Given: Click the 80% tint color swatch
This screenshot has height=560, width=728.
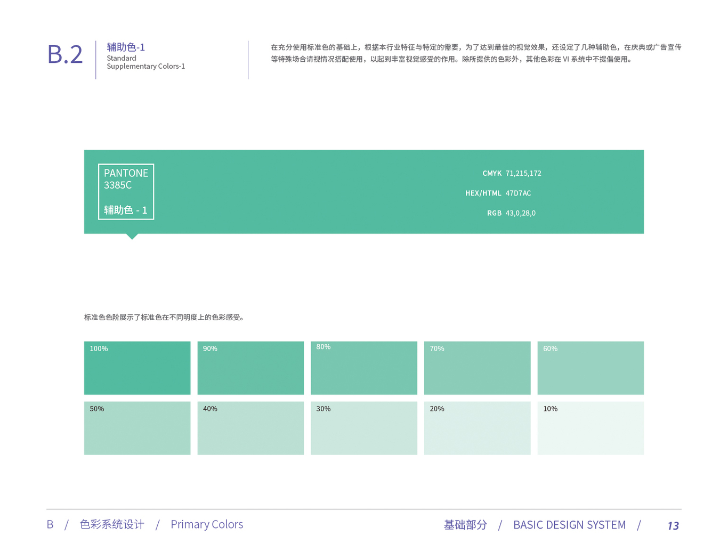Looking at the screenshot, I should click(x=364, y=368).
